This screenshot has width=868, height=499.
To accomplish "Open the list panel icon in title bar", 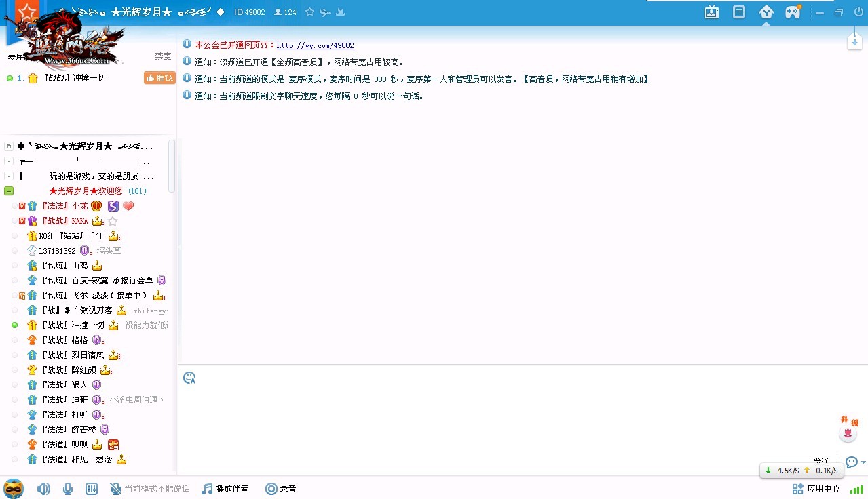I will pyautogui.click(x=739, y=12).
